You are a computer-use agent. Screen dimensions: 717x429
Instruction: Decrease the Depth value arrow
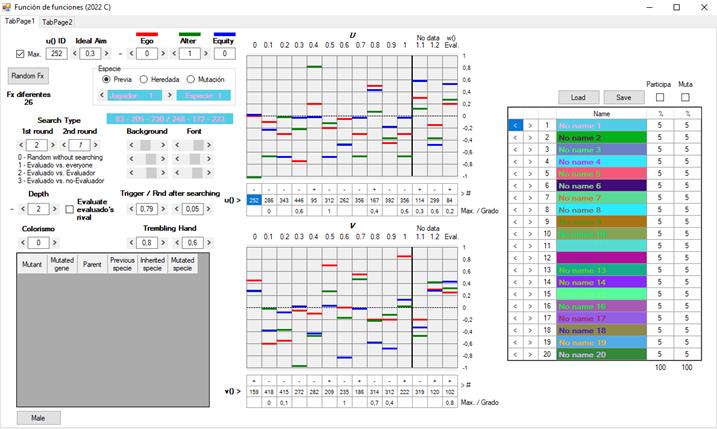tap(24, 209)
